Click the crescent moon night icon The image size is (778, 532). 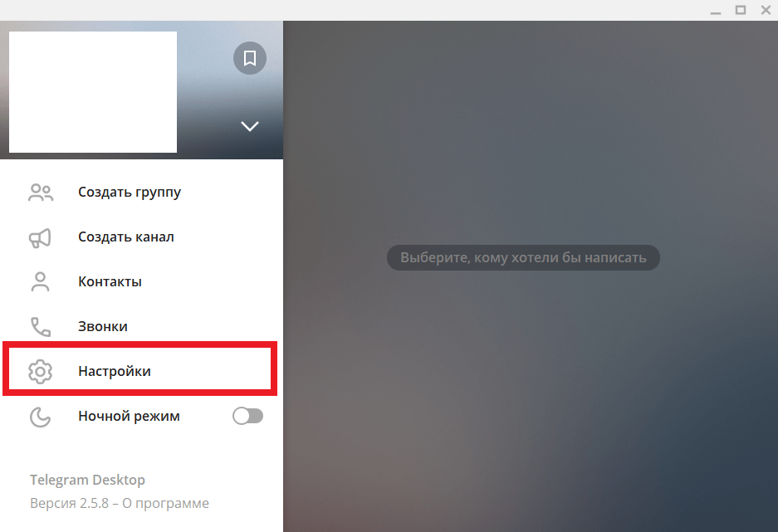pos(40,417)
